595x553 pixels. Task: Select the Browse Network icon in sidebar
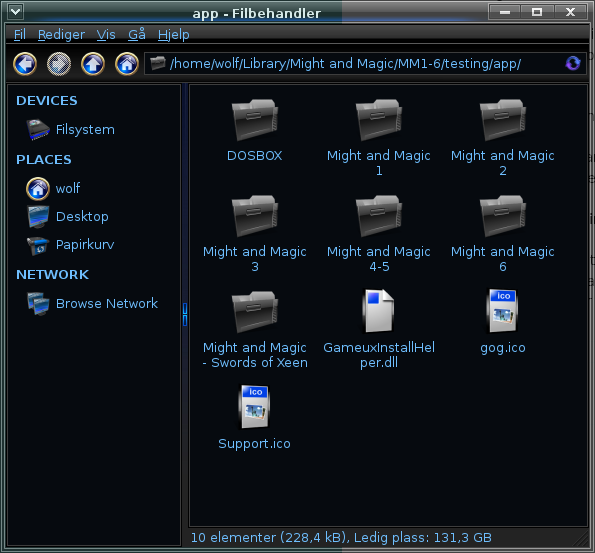38,304
